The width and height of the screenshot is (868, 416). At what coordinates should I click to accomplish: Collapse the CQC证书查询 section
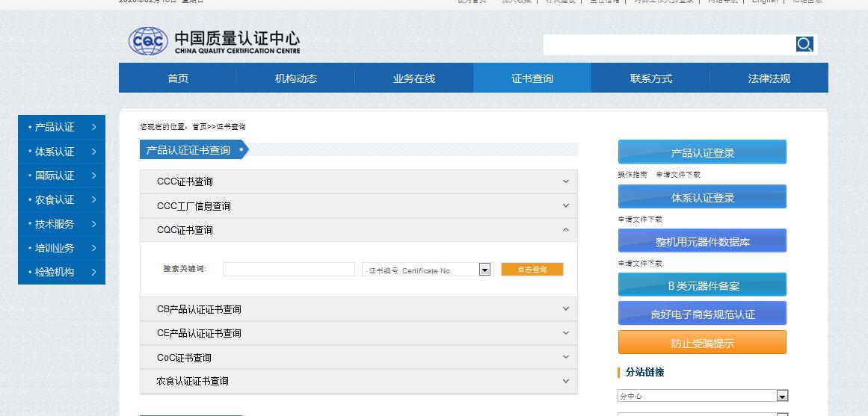click(x=566, y=230)
